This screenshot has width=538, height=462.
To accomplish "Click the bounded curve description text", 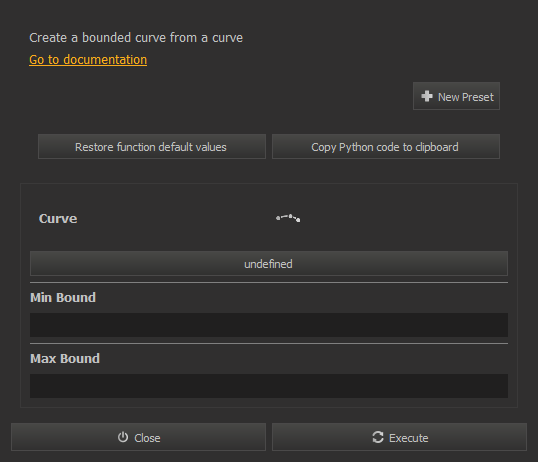I will coord(136,38).
